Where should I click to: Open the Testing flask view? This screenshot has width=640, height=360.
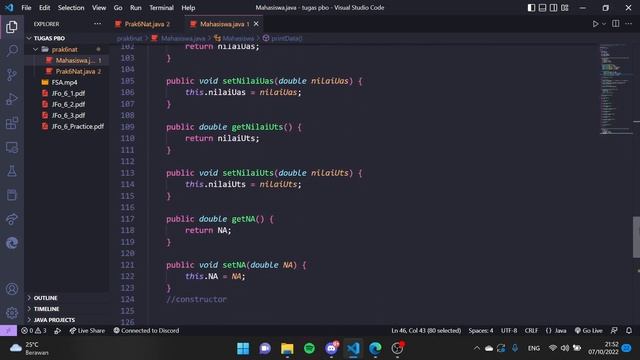(x=12, y=171)
